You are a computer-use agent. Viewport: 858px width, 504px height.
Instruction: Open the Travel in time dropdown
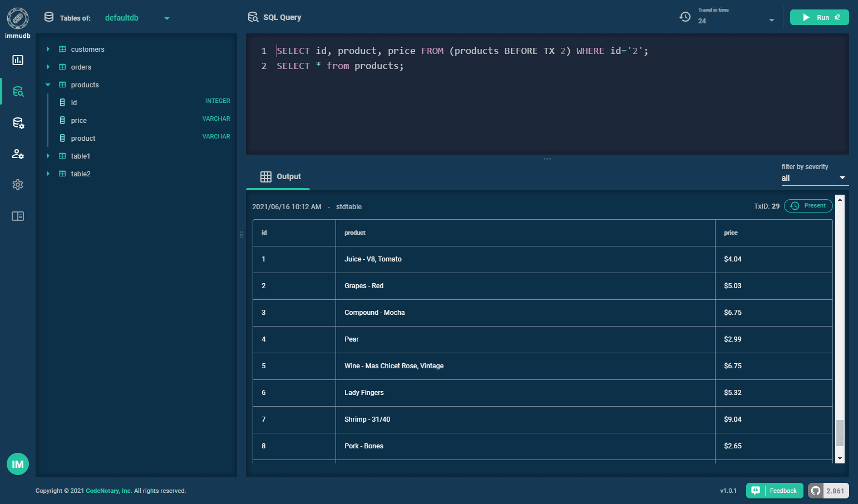click(772, 20)
